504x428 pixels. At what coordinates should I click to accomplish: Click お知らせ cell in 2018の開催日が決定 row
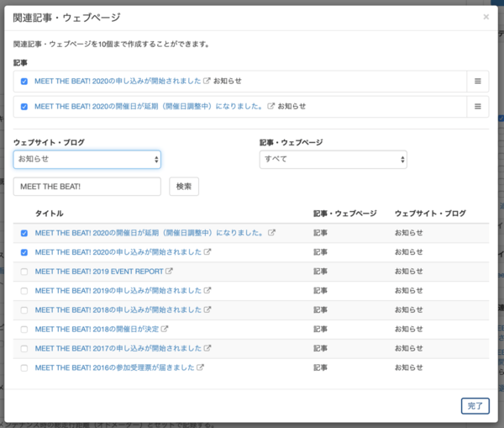pyautogui.click(x=408, y=329)
